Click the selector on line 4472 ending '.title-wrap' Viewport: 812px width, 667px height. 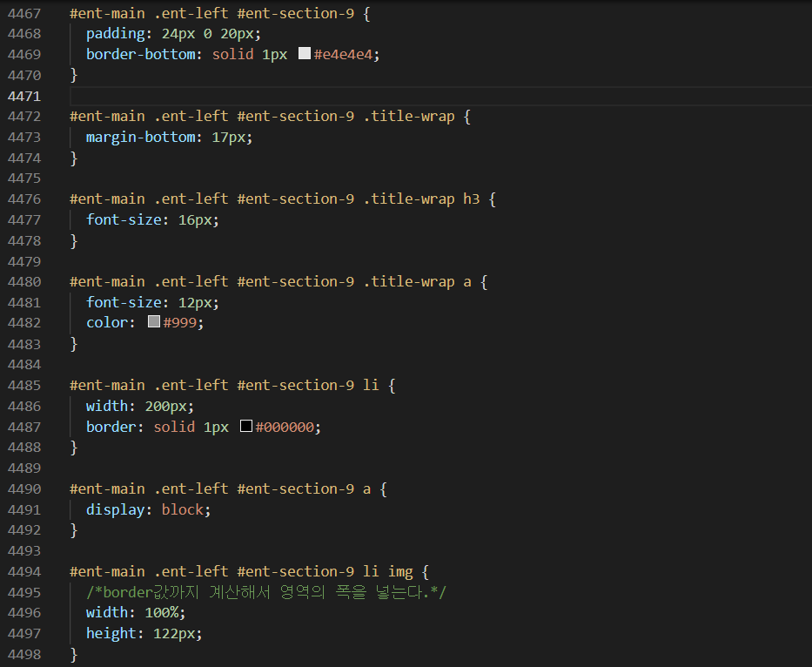[262, 116]
